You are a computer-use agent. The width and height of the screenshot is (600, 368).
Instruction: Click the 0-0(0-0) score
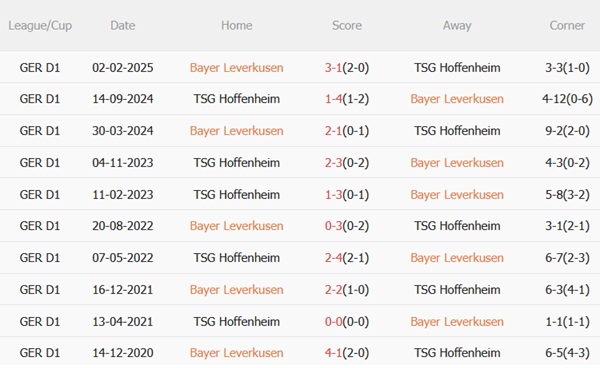pos(347,322)
